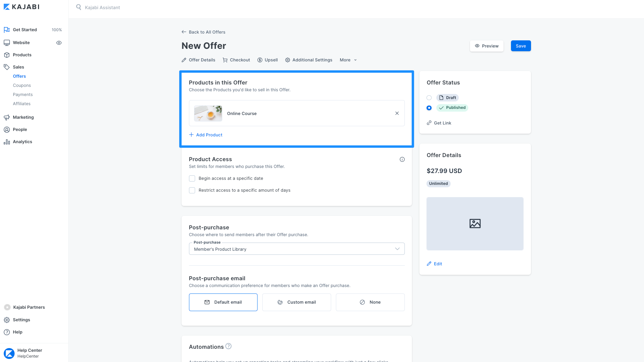The width and height of the screenshot is (644, 362).
Task: Open the Additional Settings tab
Action: (309, 60)
